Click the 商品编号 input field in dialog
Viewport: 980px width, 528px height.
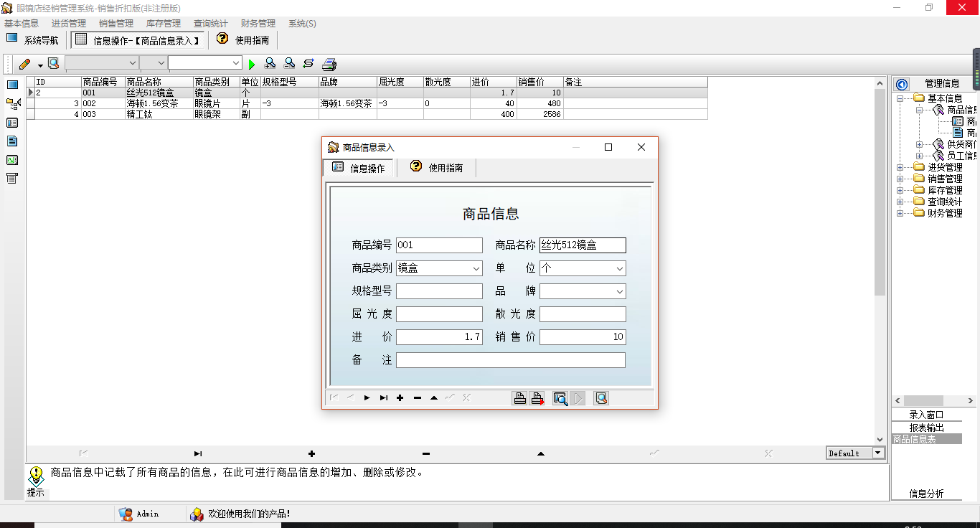(x=439, y=245)
